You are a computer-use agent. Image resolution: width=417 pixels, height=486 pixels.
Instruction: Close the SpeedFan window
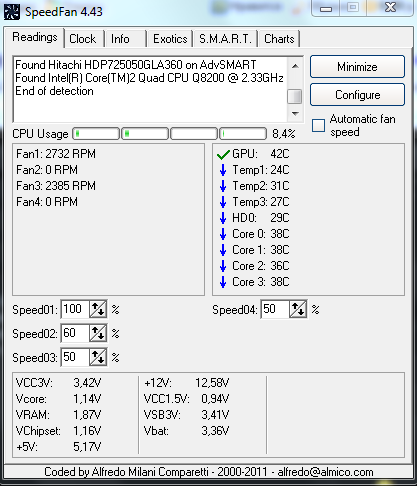[x=390, y=7]
